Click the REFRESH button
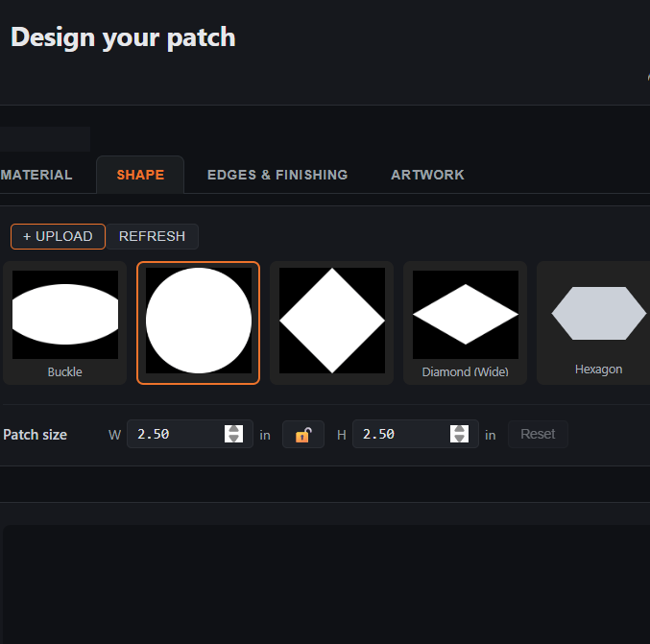The width and height of the screenshot is (650, 644). pos(152,236)
